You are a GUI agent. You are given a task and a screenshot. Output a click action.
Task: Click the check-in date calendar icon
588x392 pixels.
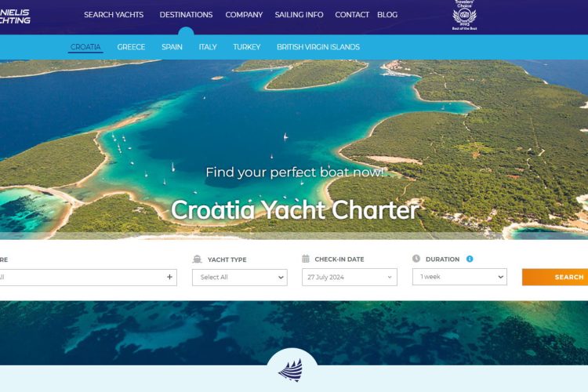306,259
